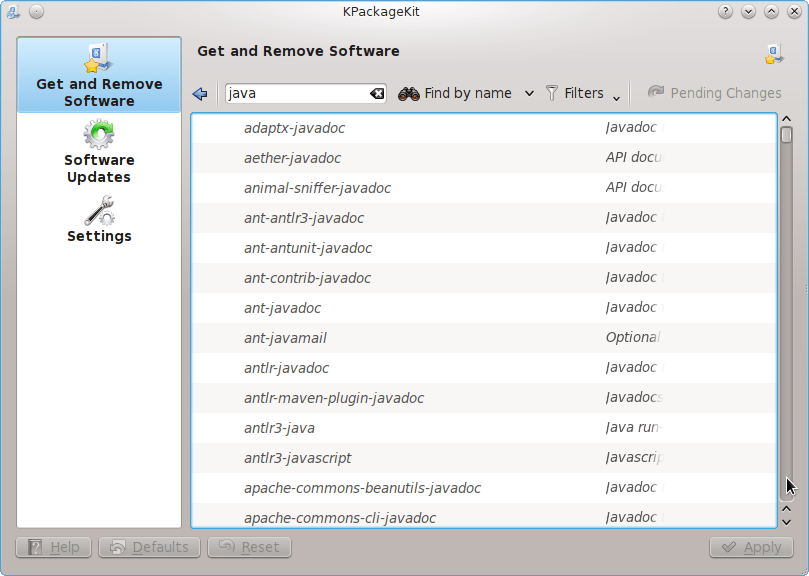The width and height of the screenshot is (809, 576).
Task: Click the Apply button
Action: point(751,547)
